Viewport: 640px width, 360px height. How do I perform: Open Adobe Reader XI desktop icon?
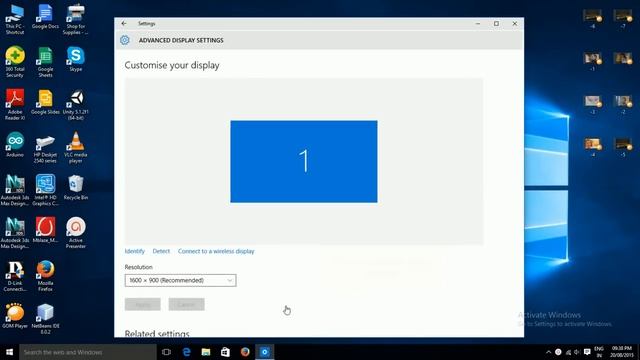point(15,105)
